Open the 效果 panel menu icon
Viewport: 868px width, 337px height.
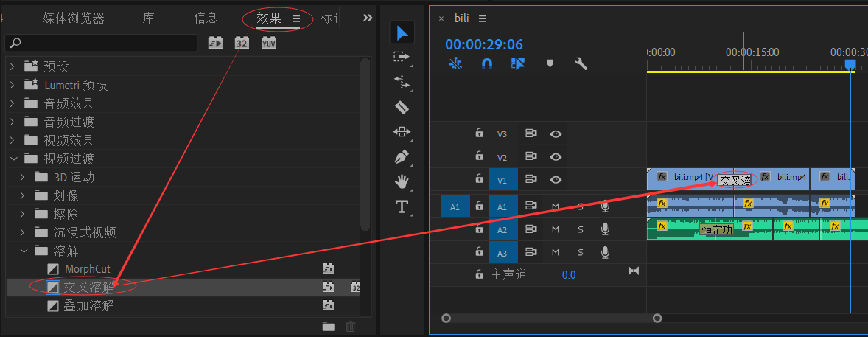pos(296,18)
